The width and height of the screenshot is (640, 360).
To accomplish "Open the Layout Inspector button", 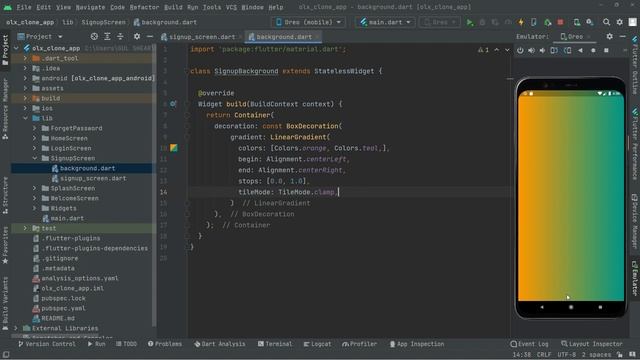I will (x=592, y=344).
